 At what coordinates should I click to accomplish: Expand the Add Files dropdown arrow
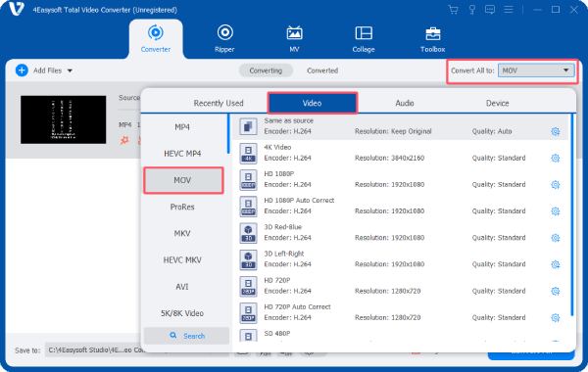70,70
